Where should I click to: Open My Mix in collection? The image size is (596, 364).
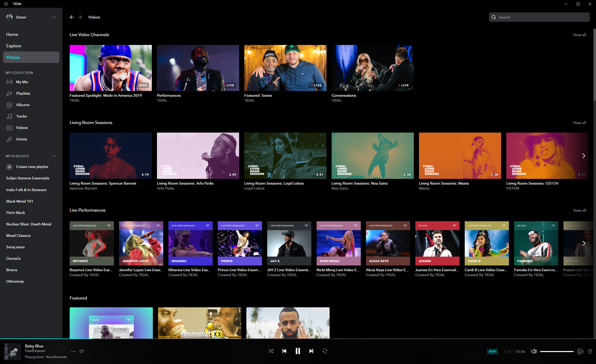[x=22, y=82]
